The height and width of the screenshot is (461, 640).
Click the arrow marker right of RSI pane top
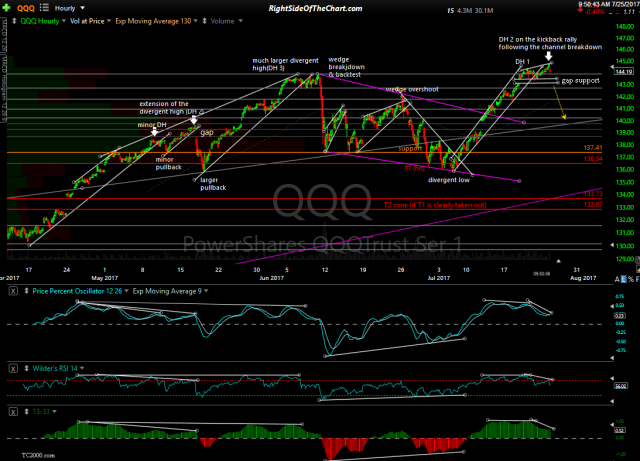612,379
